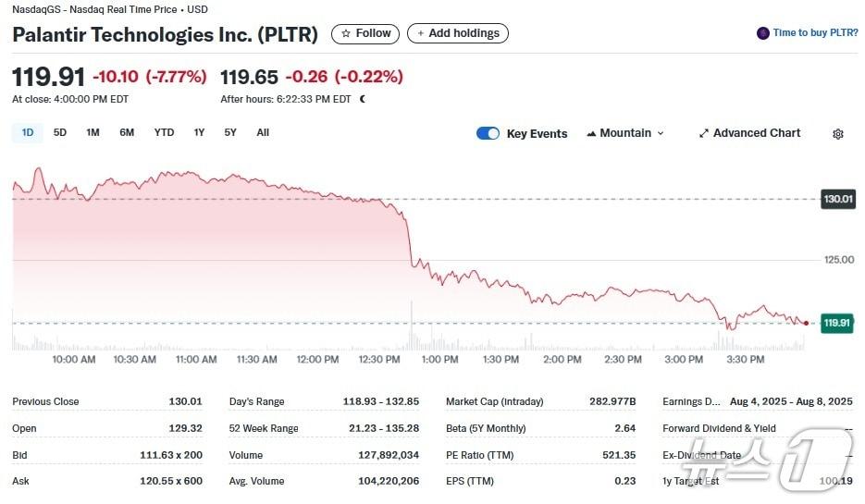Click the star icon on Follow button
This screenshot has height=504, width=865.
click(346, 33)
